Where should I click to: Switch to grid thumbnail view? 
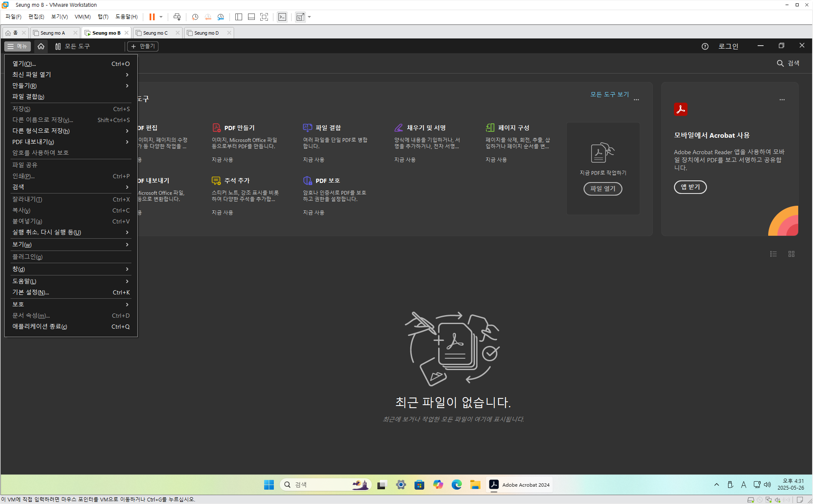pos(791,254)
